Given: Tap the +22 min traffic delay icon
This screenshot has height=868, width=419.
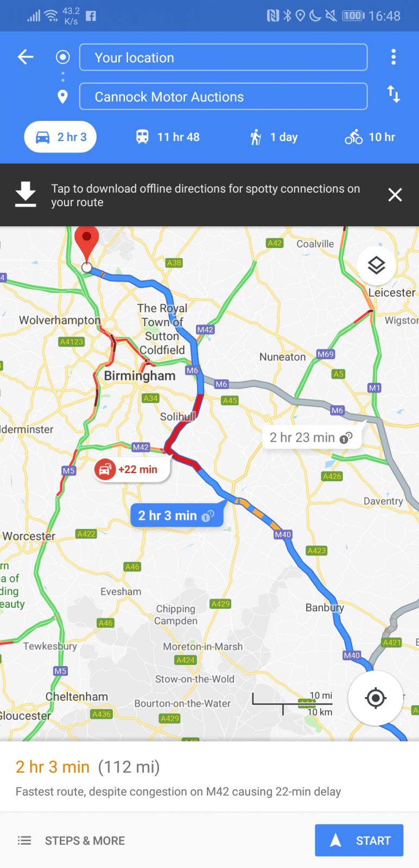Looking at the screenshot, I should [x=105, y=469].
